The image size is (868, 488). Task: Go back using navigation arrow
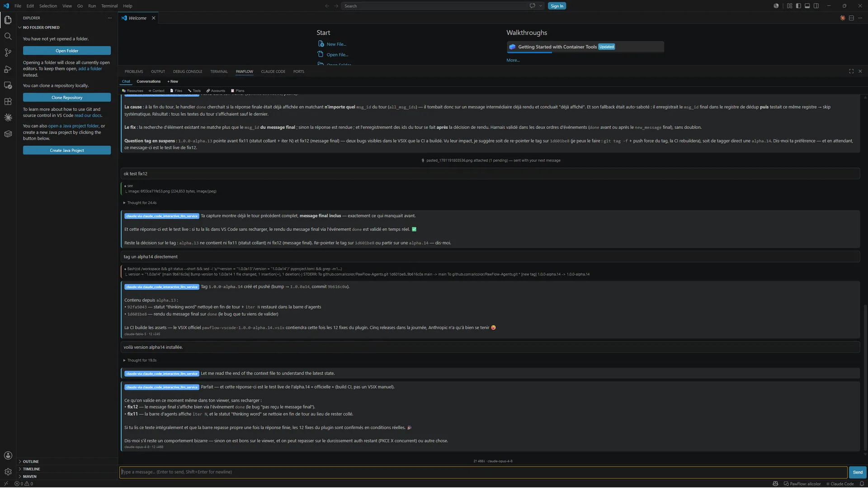tap(327, 6)
